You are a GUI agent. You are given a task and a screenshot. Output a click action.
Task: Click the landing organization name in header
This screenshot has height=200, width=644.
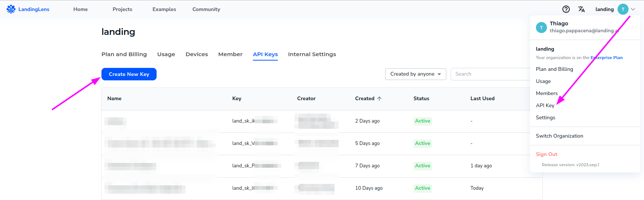tap(604, 9)
